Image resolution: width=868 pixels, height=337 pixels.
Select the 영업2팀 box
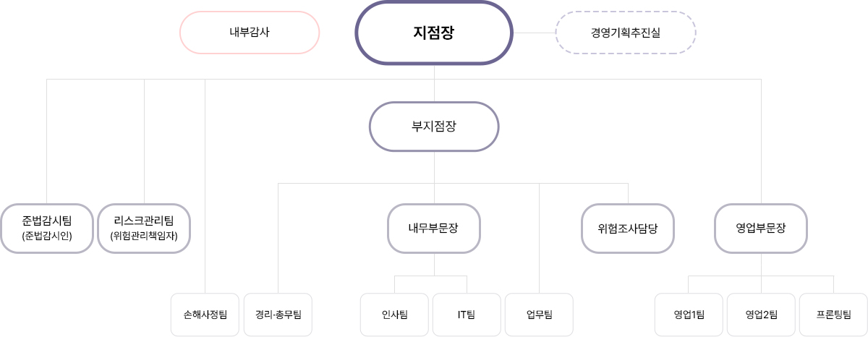pyautogui.click(x=761, y=315)
